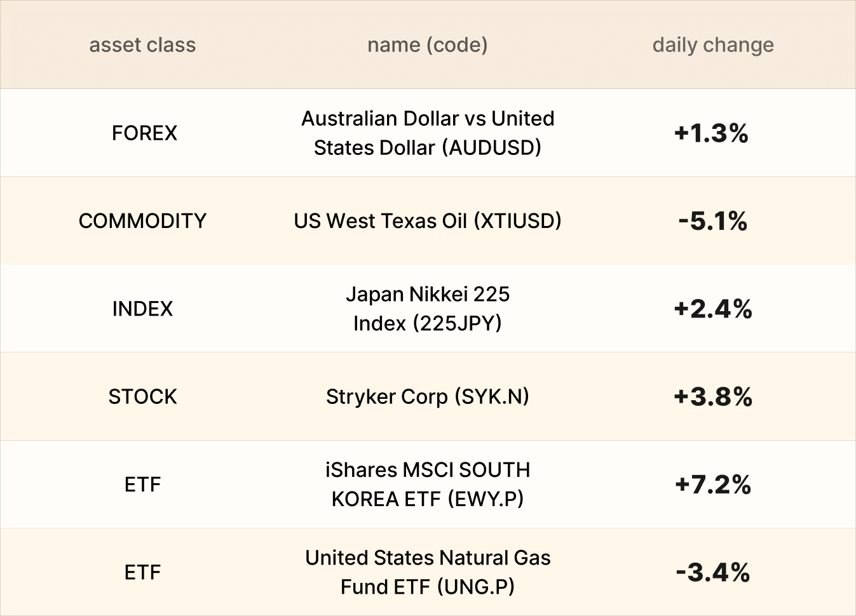Click the +1.3% daily change value
The width and height of the screenshot is (856, 616).
pos(711,133)
